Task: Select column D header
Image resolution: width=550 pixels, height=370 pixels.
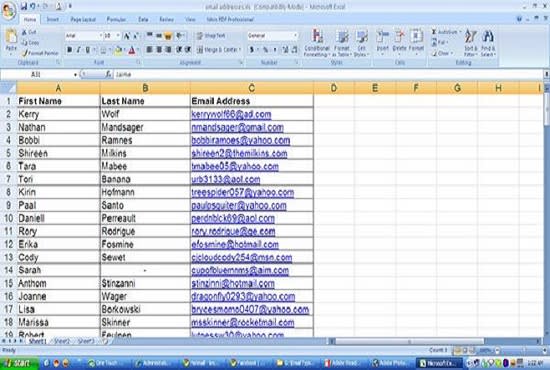Action: pyautogui.click(x=334, y=88)
